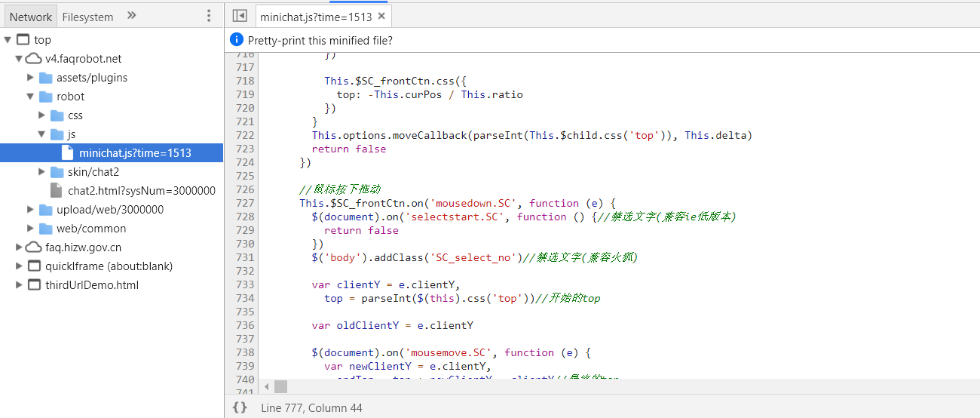This screenshot has height=418, width=980.
Task: Click the v4.faqrobot.net cloud icon
Action: [x=34, y=58]
